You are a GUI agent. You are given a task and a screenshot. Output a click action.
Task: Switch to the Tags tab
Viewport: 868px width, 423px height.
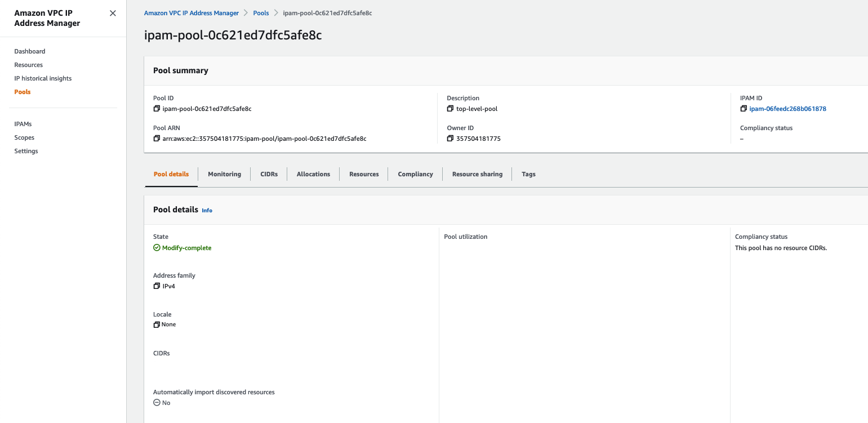528,174
